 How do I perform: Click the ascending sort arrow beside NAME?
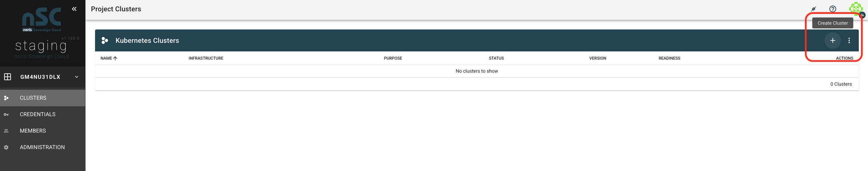point(115,58)
